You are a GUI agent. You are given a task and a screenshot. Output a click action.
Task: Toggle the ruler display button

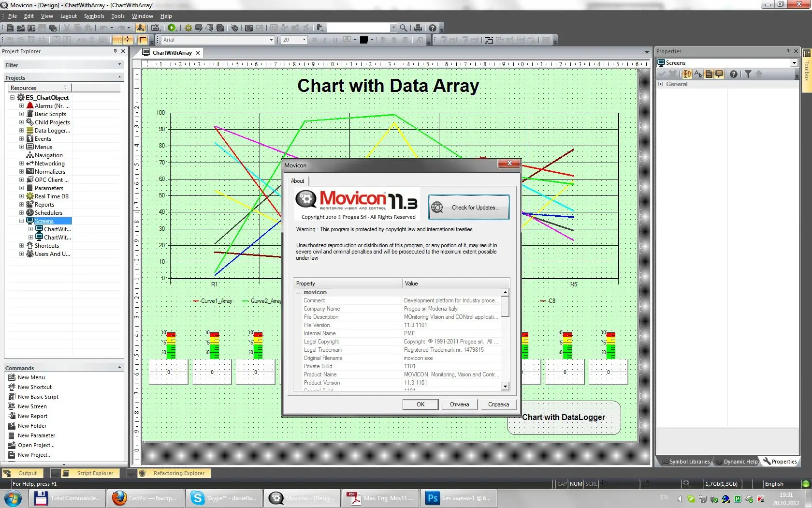(x=143, y=40)
